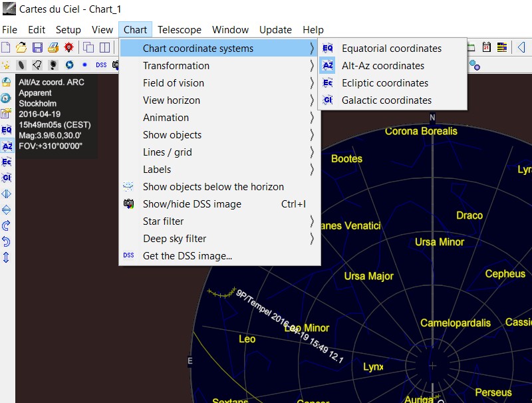532x403 pixels.
Task: Flip chart vertically with sidebar icon
Action: [7, 209]
